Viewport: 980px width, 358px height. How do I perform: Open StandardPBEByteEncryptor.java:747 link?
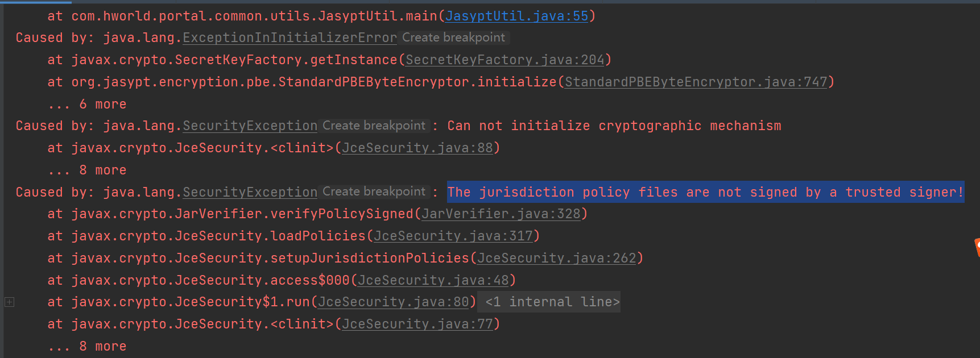pyautogui.click(x=696, y=82)
